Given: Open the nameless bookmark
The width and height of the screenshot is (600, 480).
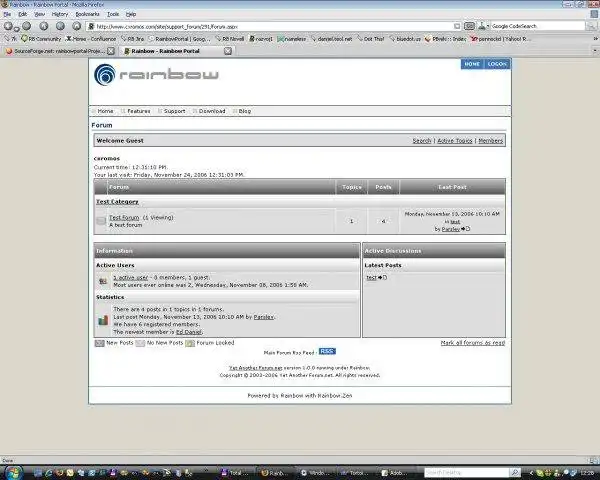Looking at the screenshot, I should pyautogui.click(x=292, y=39).
